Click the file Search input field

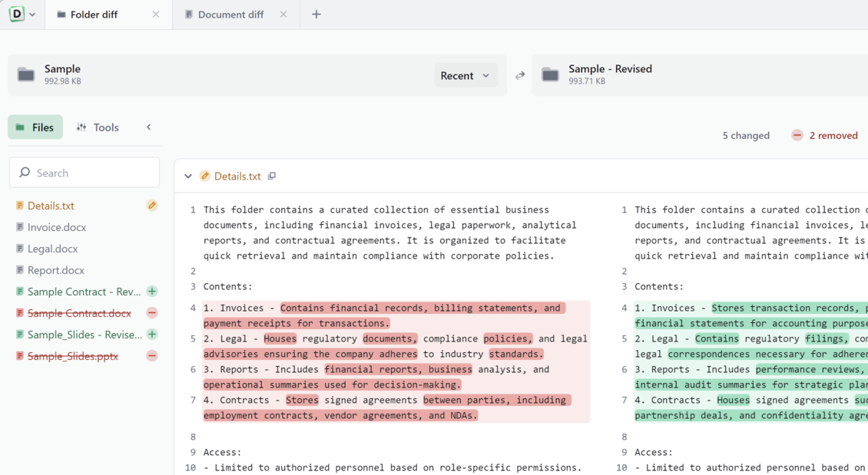click(92, 173)
